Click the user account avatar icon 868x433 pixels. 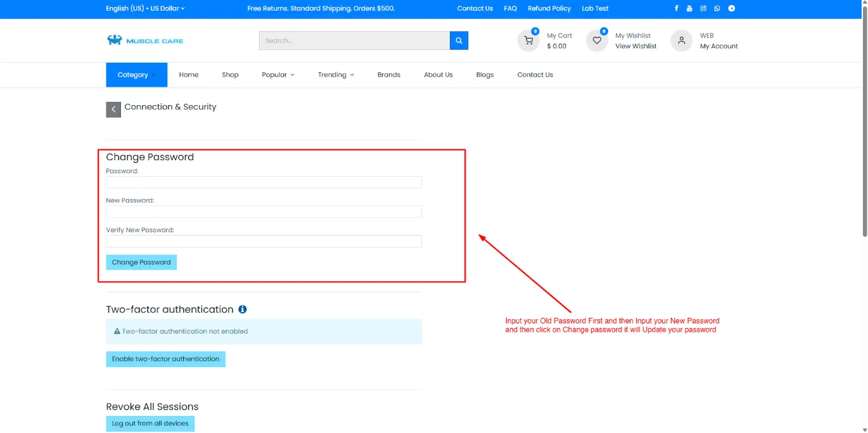pos(681,41)
